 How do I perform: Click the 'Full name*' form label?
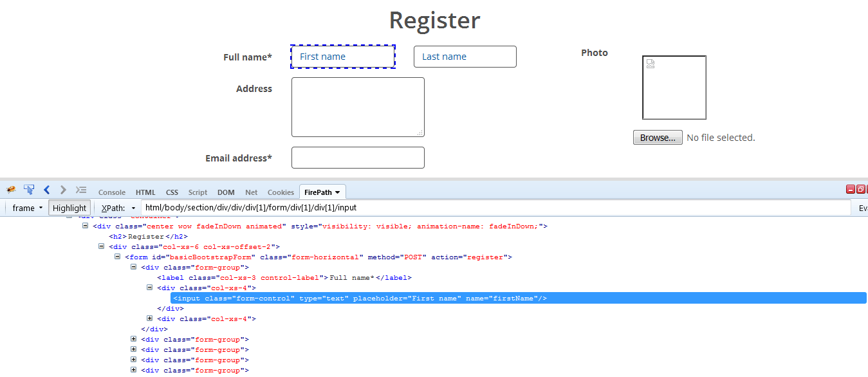tap(248, 57)
